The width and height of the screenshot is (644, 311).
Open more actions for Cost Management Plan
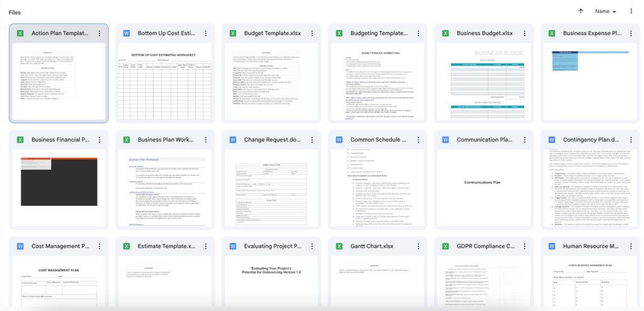99,246
